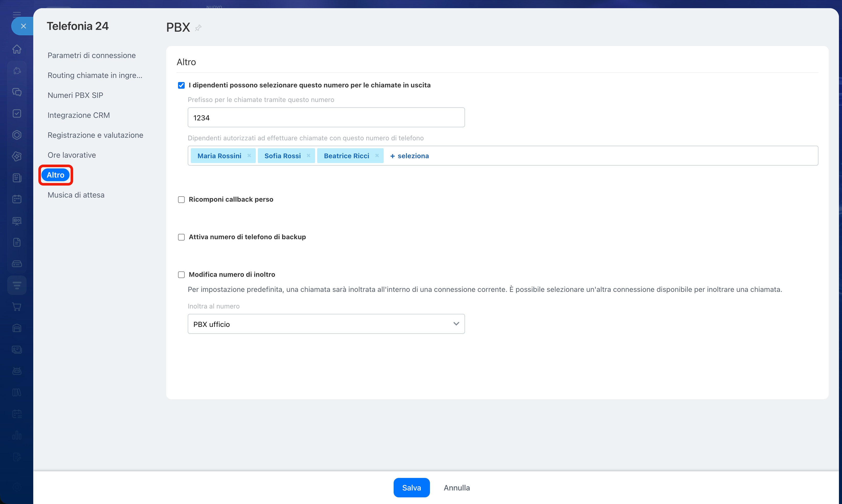Image resolution: width=842 pixels, height=504 pixels.
Task: Open the contact card icon in sidebar
Action: (x=17, y=349)
